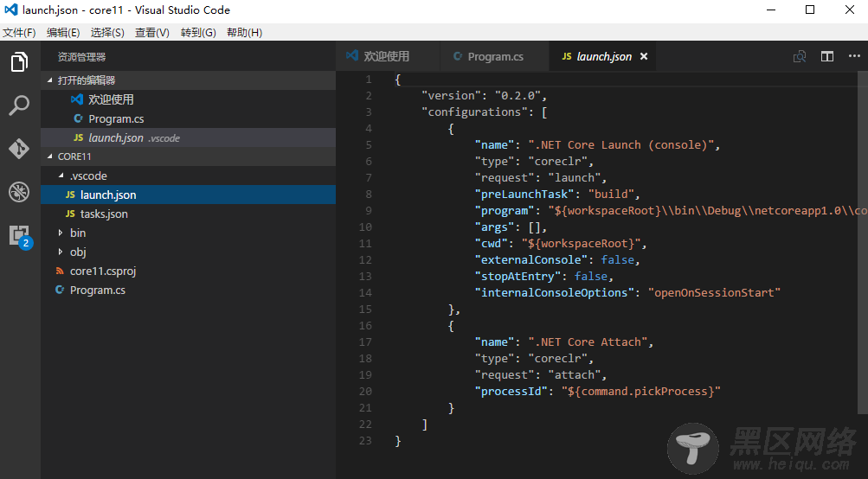Image resolution: width=868 pixels, height=479 pixels.
Task: Collapse the 打开的编辑器 section
Action: tap(50, 80)
